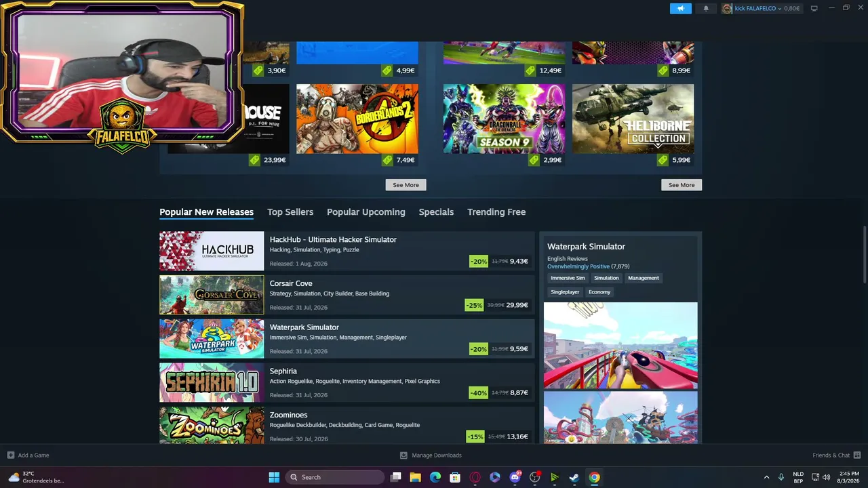Click the -40% discount on Sephiria

[x=479, y=392]
